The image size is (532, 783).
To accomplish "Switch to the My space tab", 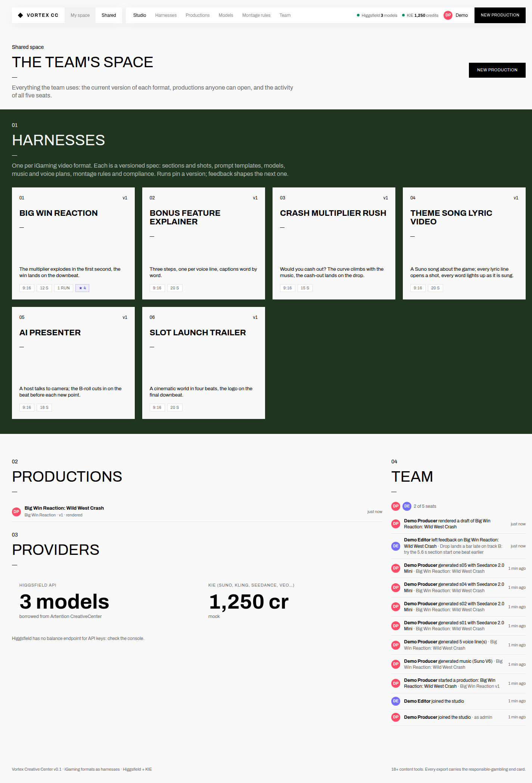I will point(80,15).
